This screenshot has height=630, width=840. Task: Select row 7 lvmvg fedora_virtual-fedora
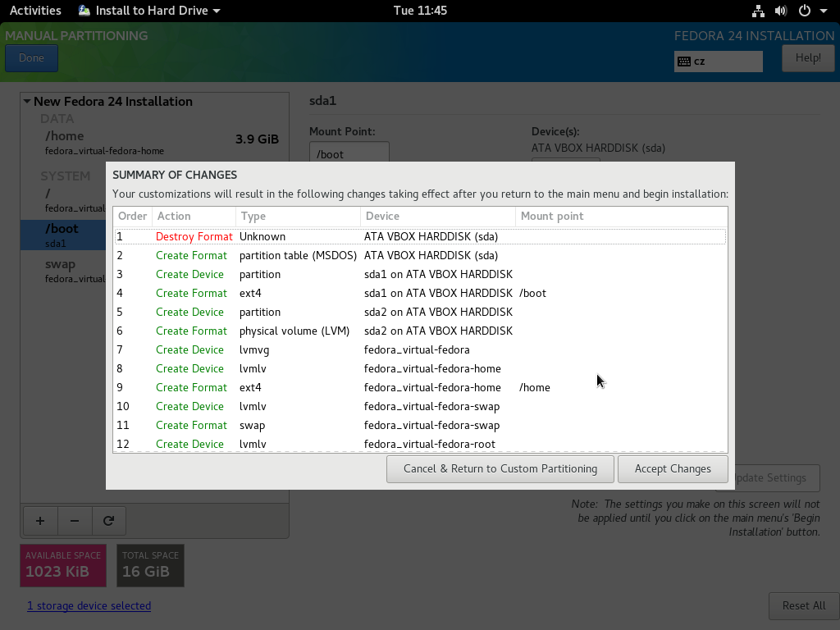tap(420, 349)
